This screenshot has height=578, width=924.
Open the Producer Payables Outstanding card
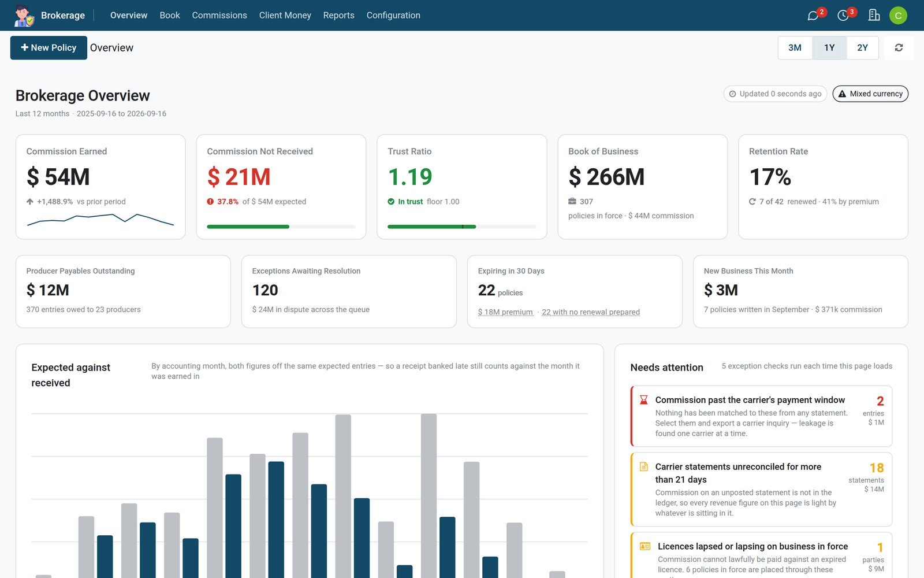(x=123, y=291)
